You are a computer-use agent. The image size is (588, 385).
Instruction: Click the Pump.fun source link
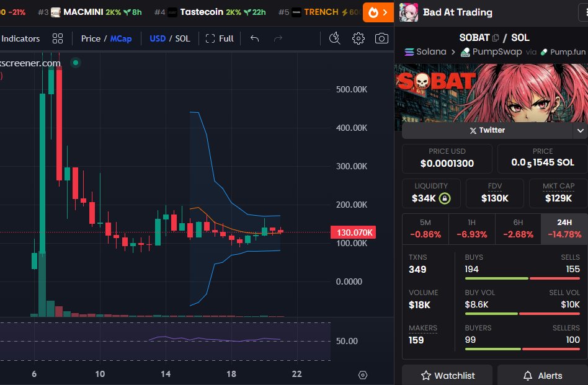(563, 52)
